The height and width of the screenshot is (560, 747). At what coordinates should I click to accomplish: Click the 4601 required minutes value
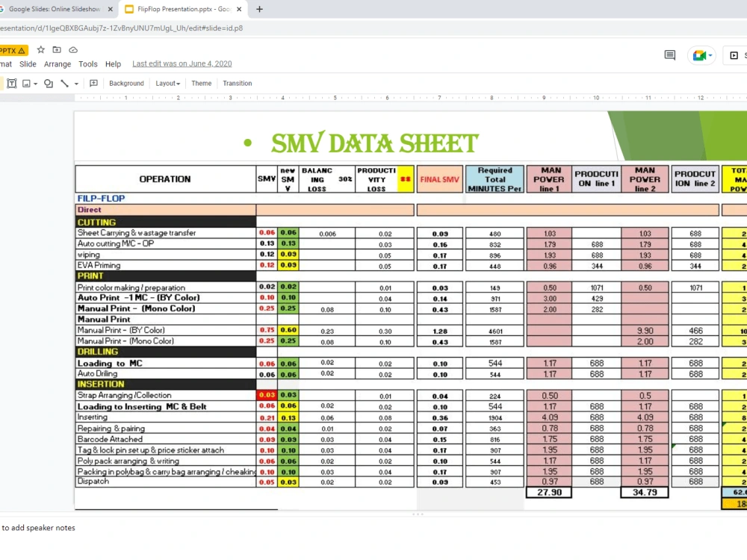click(495, 331)
